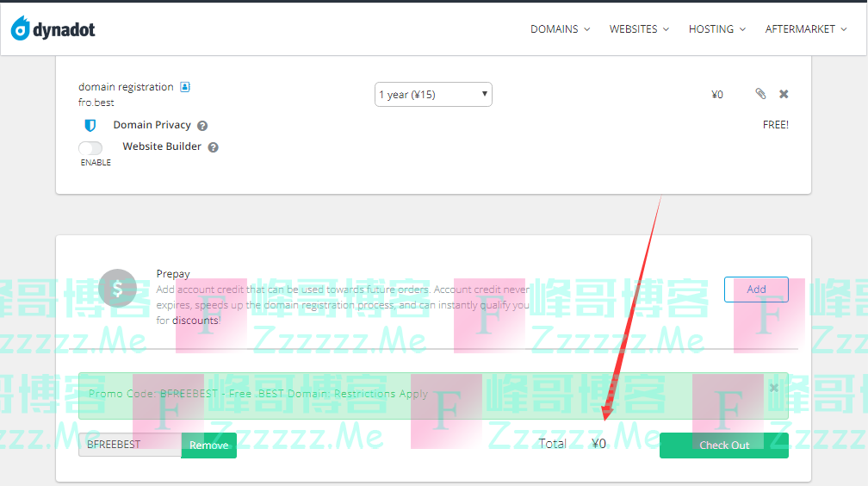Click the contact card icon beside domain registration
Image resolution: width=868 pixels, height=486 pixels.
pyautogui.click(x=185, y=87)
